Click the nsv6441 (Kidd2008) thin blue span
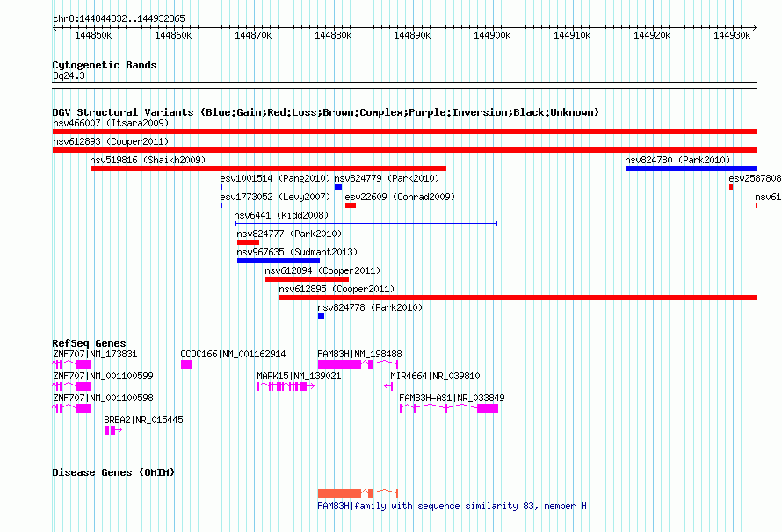Viewport: 782px width, 532px height. 366,224
